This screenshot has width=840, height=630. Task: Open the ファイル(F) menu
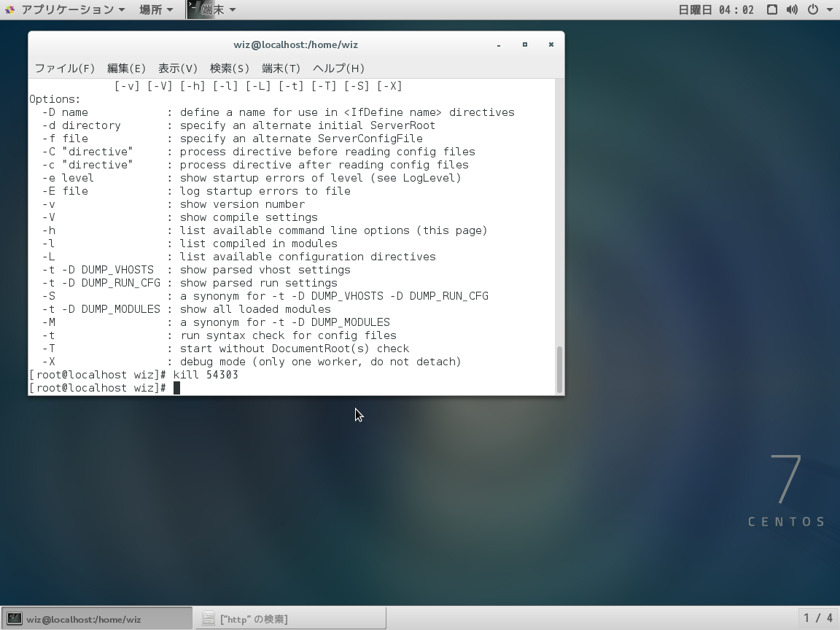64,69
